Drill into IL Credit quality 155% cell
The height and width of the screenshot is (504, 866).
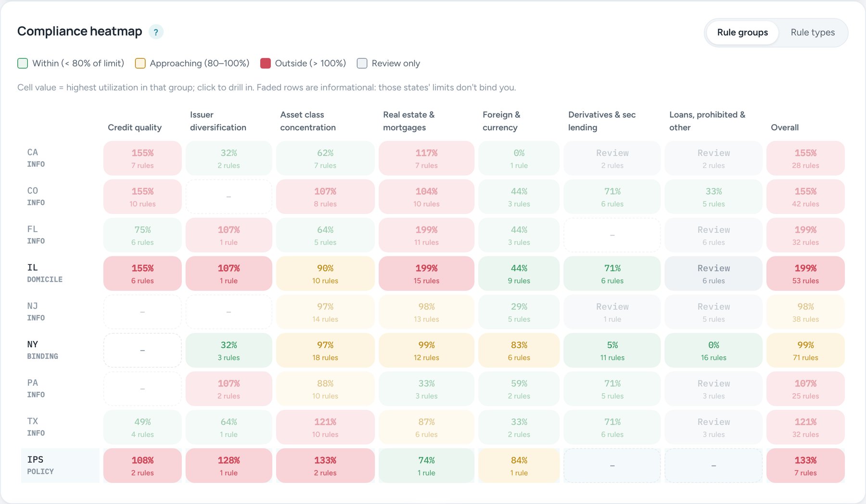pyautogui.click(x=142, y=273)
